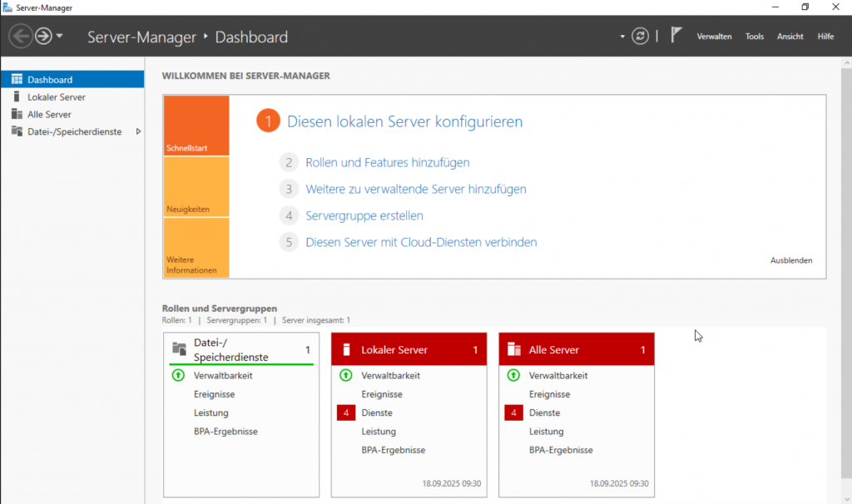Select the Neuigkeiten tab tile
The height and width of the screenshot is (504, 852).
pyautogui.click(x=196, y=187)
